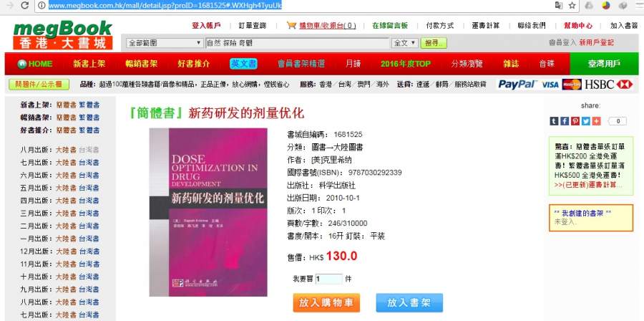The height and width of the screenshot is (321, 644).
Task: Share the book on Twitter icon
Action: 585,121
